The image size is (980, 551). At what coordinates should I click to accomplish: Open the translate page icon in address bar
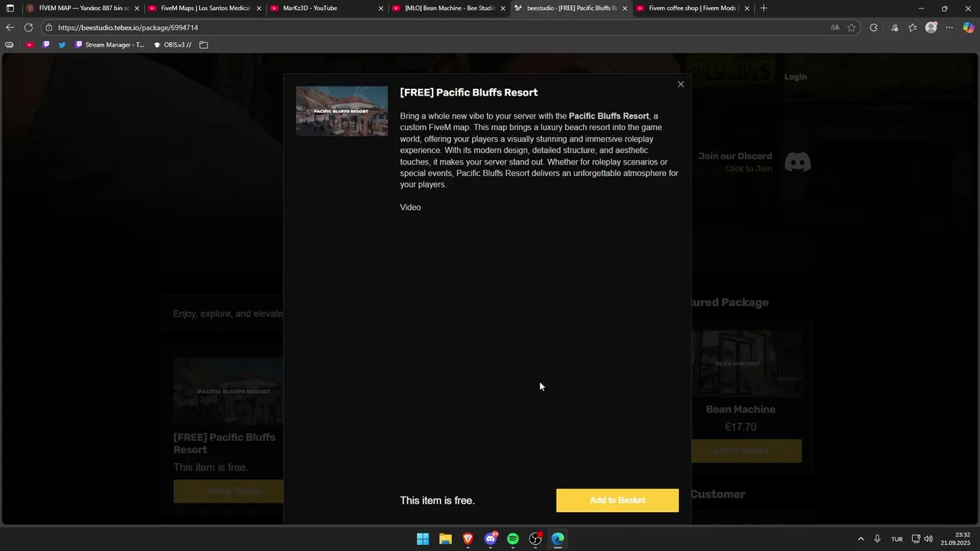[x=835, y=28]
